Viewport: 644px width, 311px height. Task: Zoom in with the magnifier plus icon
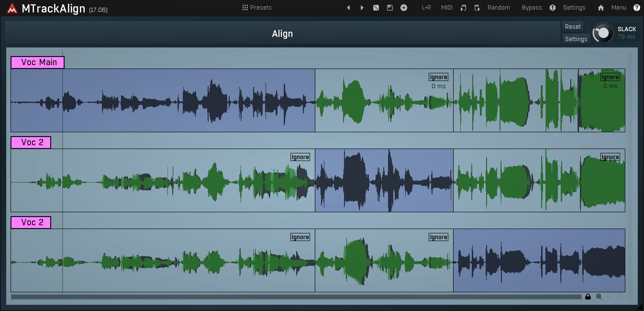point(599,297)
